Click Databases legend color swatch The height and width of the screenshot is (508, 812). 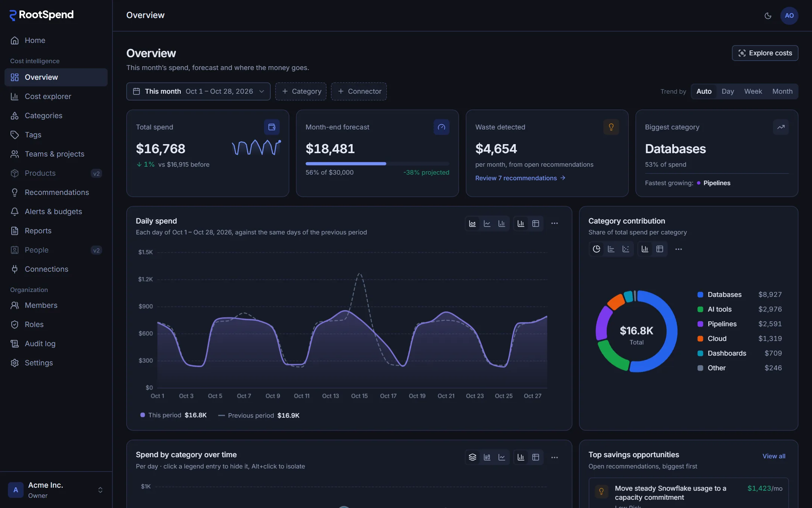pyautogui.click(x=700, y=295)
